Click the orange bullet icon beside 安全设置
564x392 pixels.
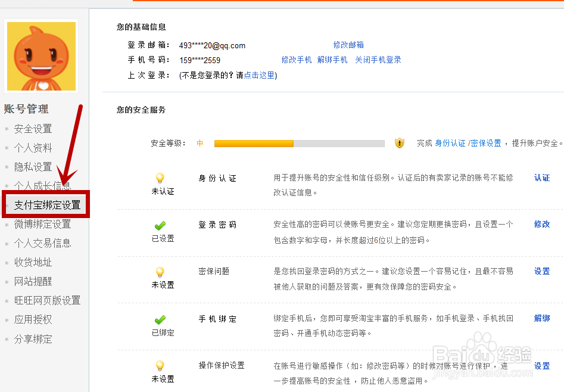point(8,129)
